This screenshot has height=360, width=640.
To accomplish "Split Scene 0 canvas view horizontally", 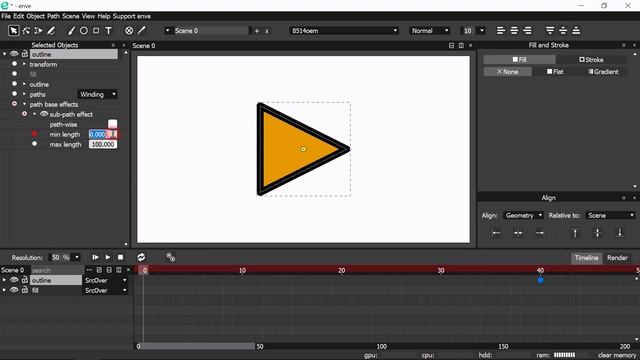I will (x=451, y=45).
